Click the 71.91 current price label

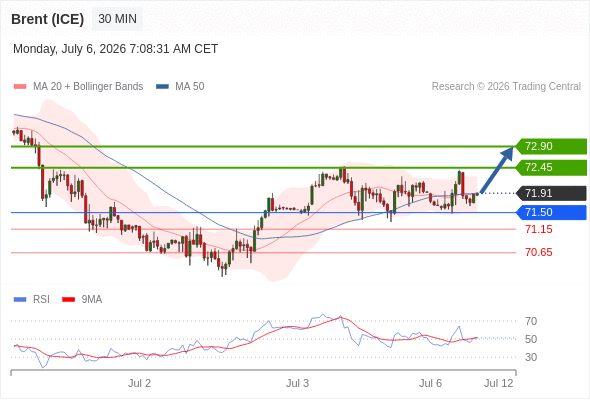coord(551,193)
